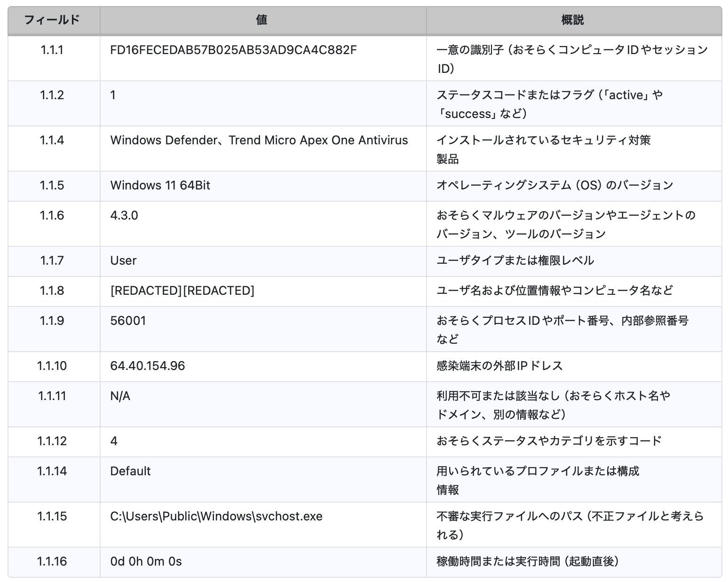Select field number 1.1.10
This screenshot has height=582, width=728.
52,366
